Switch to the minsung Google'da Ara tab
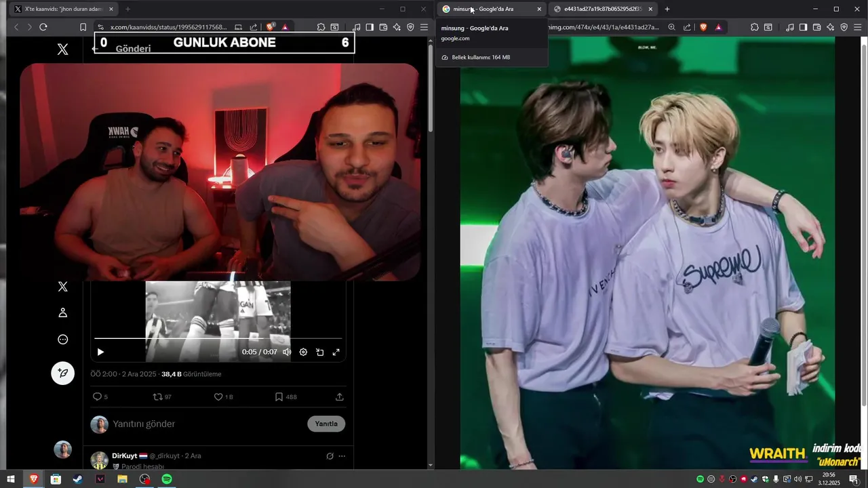This screenshot has height=488, width=868. (493, 9)
